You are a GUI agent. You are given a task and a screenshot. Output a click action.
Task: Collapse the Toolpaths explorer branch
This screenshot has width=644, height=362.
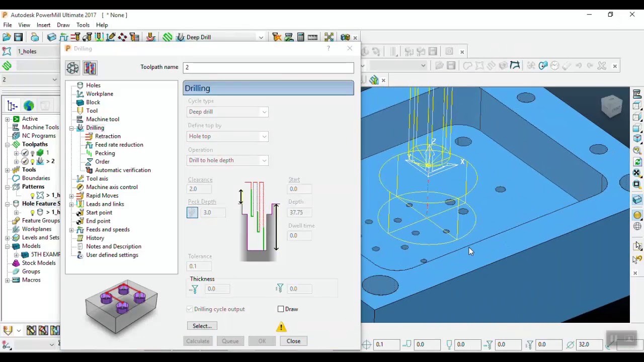point(7,144)
